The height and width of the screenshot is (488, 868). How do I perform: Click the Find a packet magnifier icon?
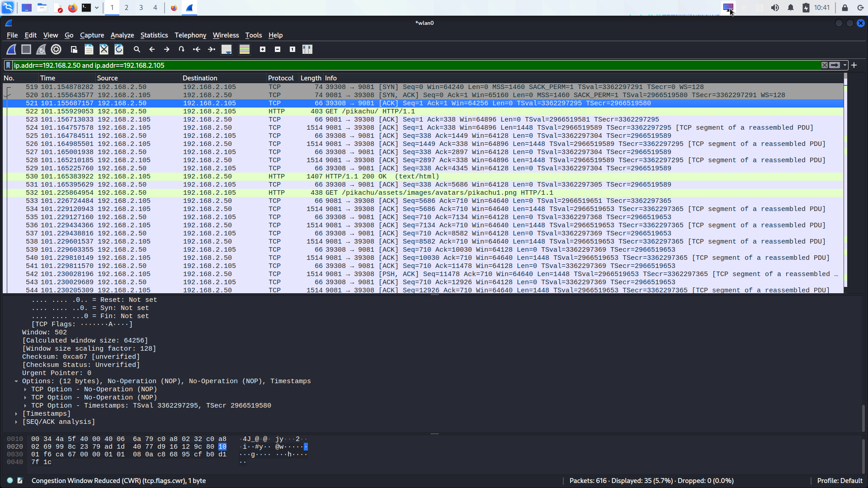pos(137,49)
